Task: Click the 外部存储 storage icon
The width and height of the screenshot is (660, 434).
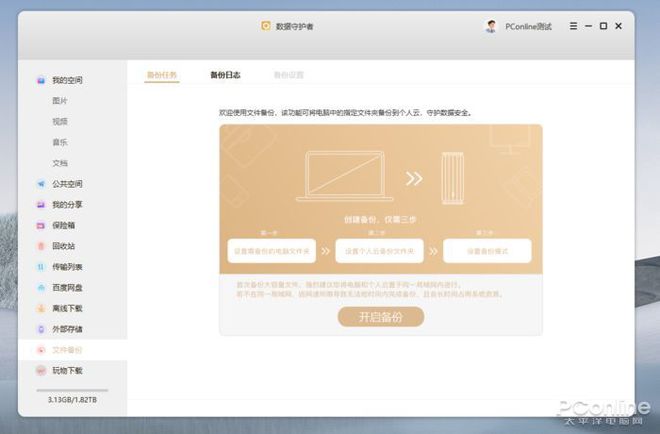Action: click(x=41, y=329)
